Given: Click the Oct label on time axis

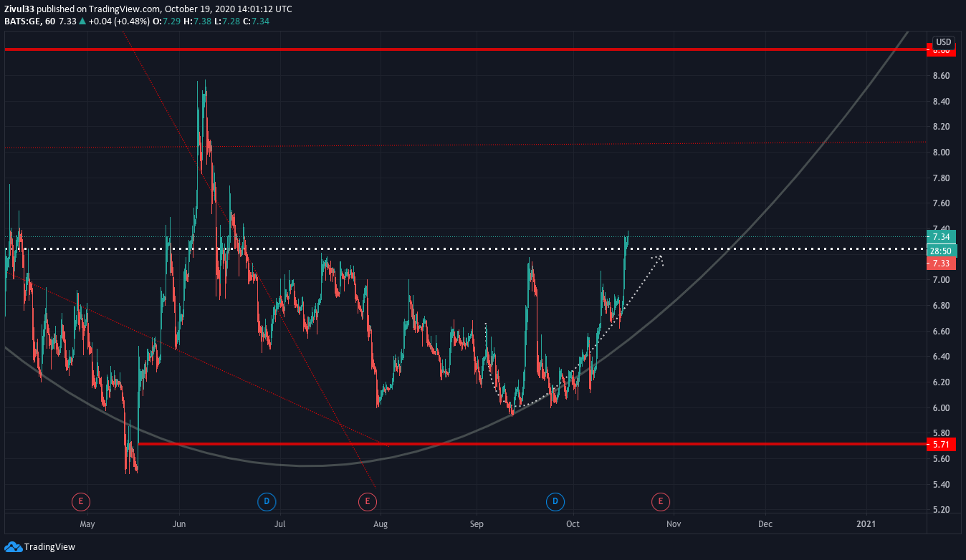Looking at the screenshot, I should tap(573, 523).
